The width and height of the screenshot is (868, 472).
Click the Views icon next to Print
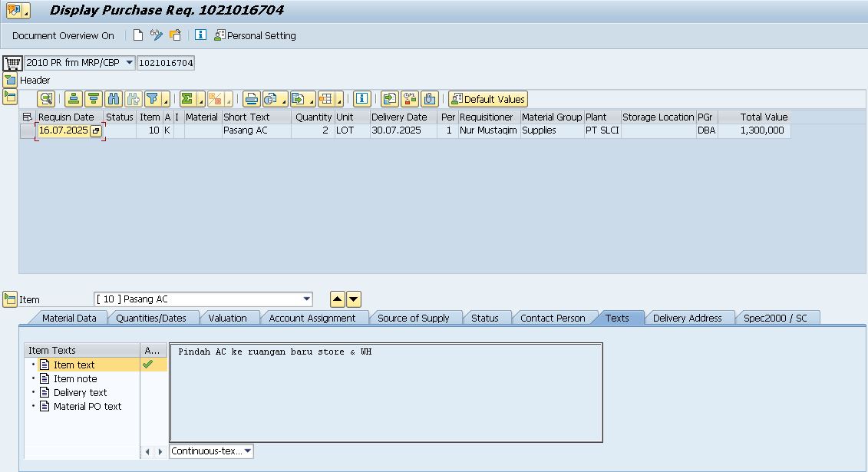click(x=271, y=99)
